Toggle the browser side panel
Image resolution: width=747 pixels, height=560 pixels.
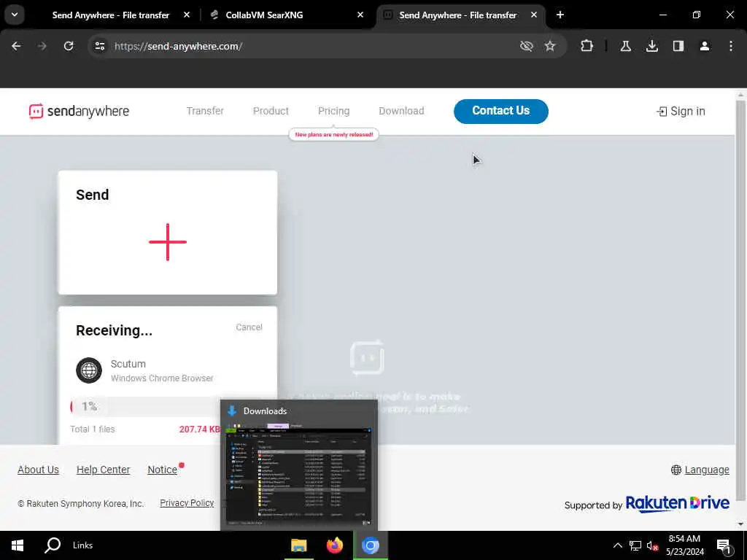point(678,46)
